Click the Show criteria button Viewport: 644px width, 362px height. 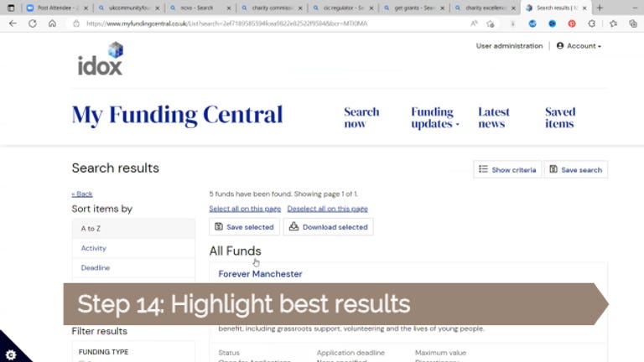507,169
